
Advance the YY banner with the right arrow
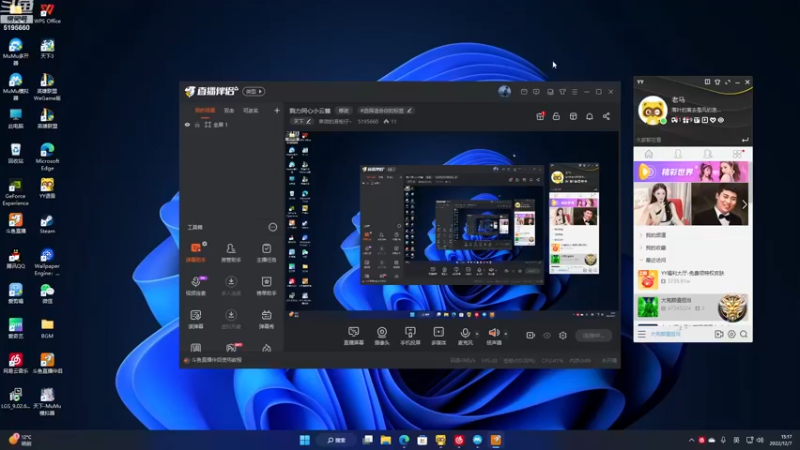744,204
